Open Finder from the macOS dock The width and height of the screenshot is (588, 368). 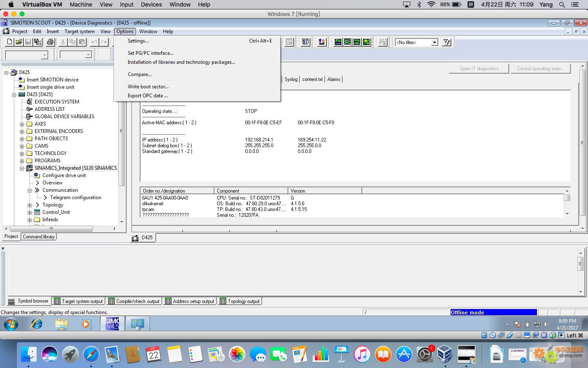pos(29,354)
